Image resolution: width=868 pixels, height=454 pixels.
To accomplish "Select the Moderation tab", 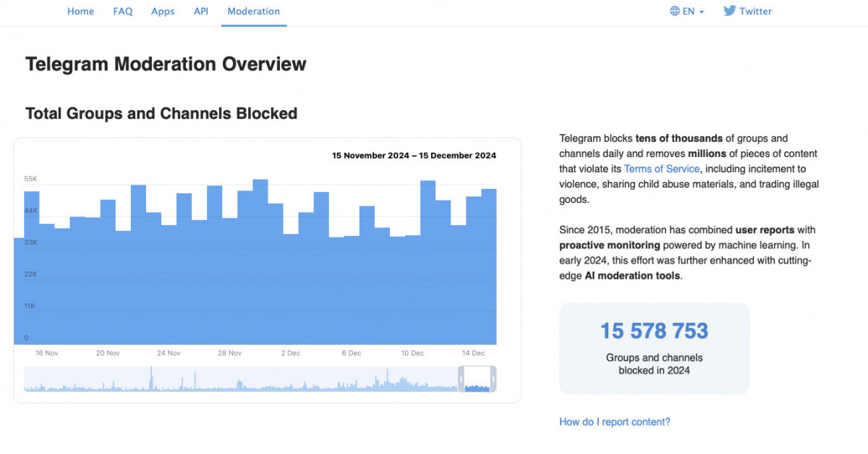I will pos(254,12).
